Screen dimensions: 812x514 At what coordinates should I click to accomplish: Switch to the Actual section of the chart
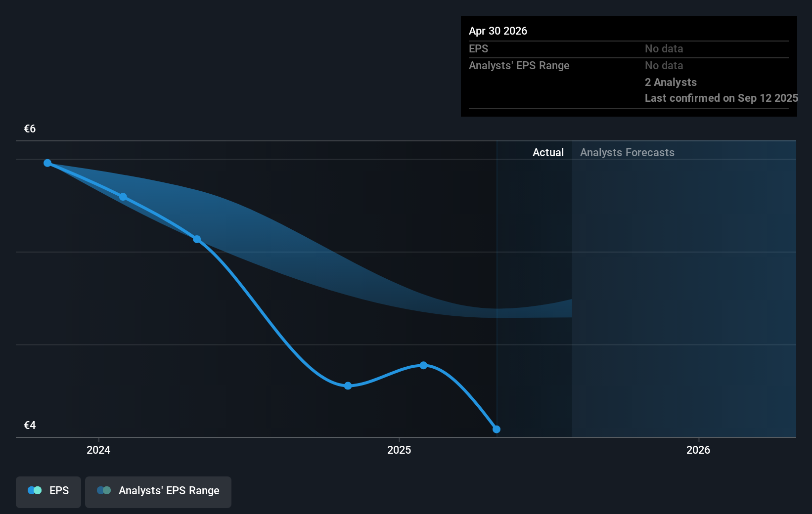[548, 152]
